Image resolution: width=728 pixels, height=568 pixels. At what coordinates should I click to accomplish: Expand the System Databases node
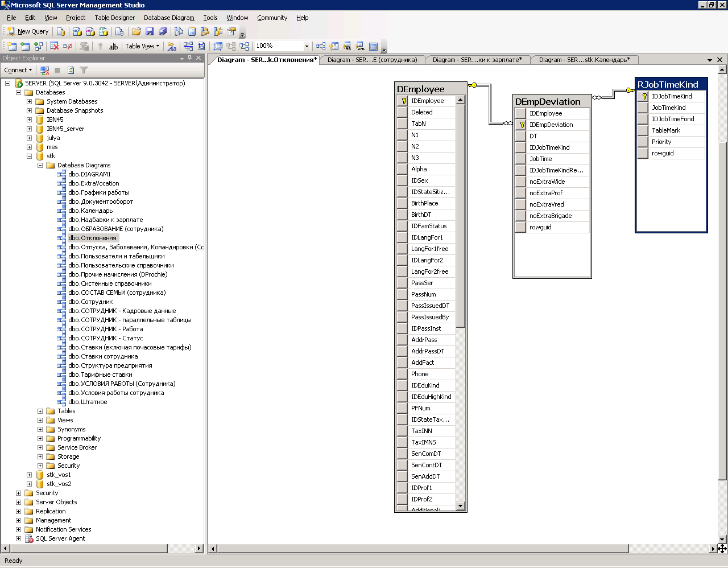coord(29,101)
